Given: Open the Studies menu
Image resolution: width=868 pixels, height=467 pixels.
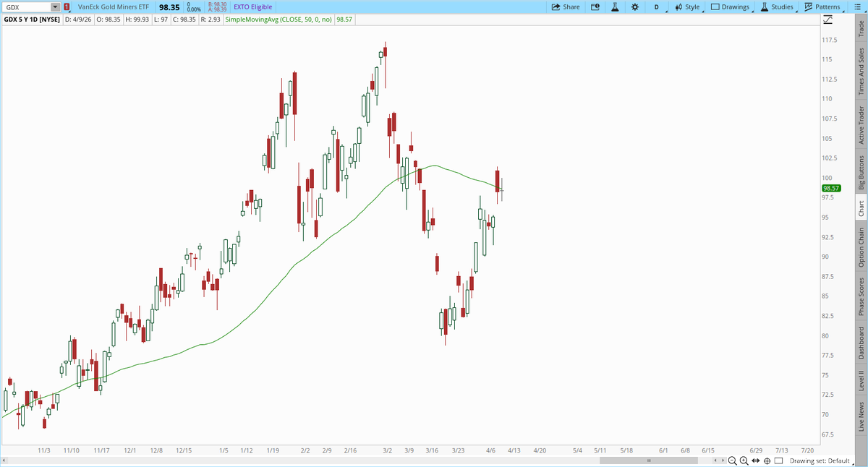Looking at the screenshot, I should click(x=778, y=7).
